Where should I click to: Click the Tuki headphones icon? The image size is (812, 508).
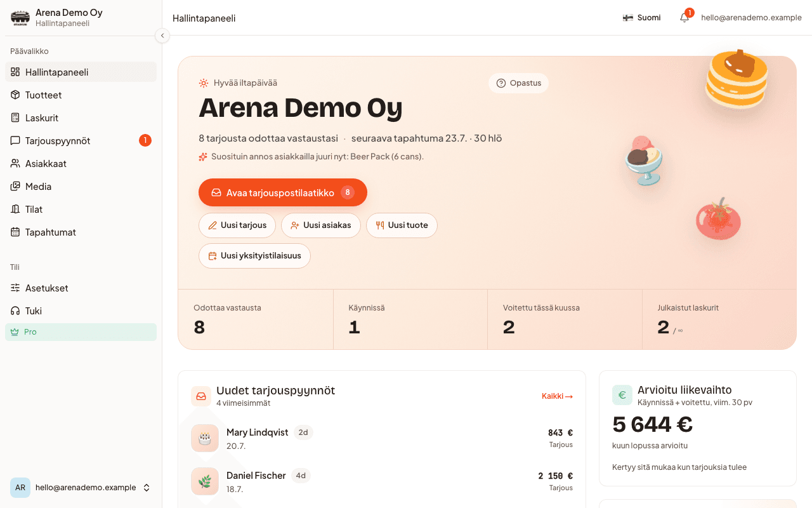coord(15,311)
